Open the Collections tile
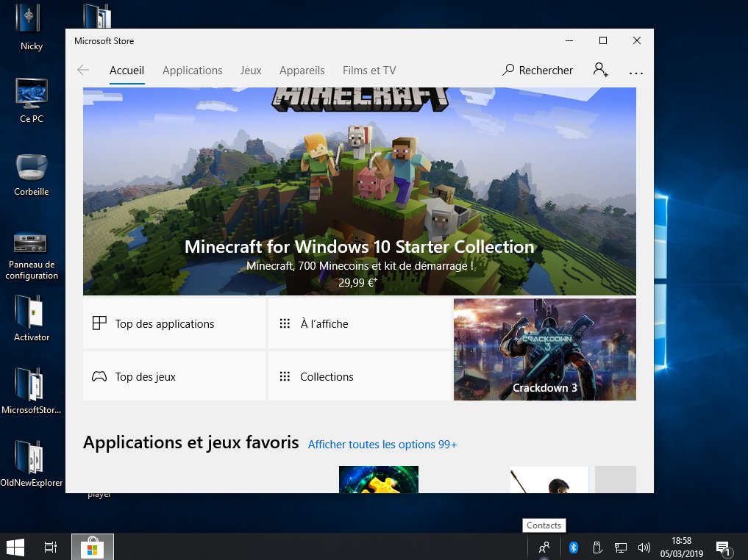The image size is (748, 560). click(x=359, y=376)
